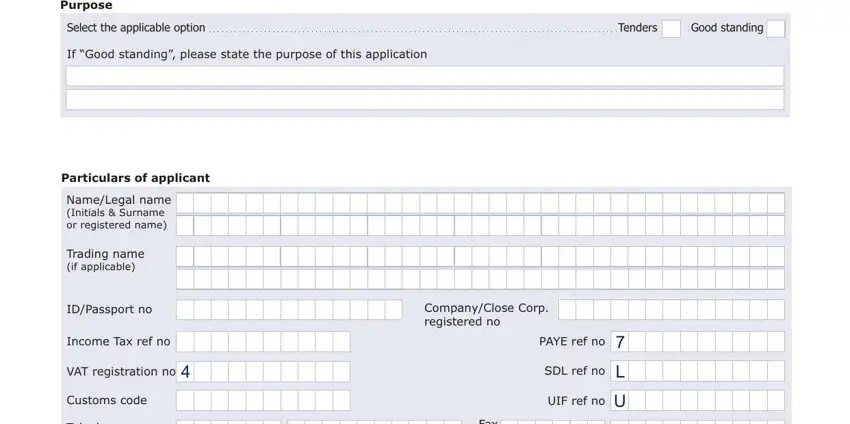Click first row of Trading name field
Viewport: 850px width, 424px height.
click(x=480, y=256)
